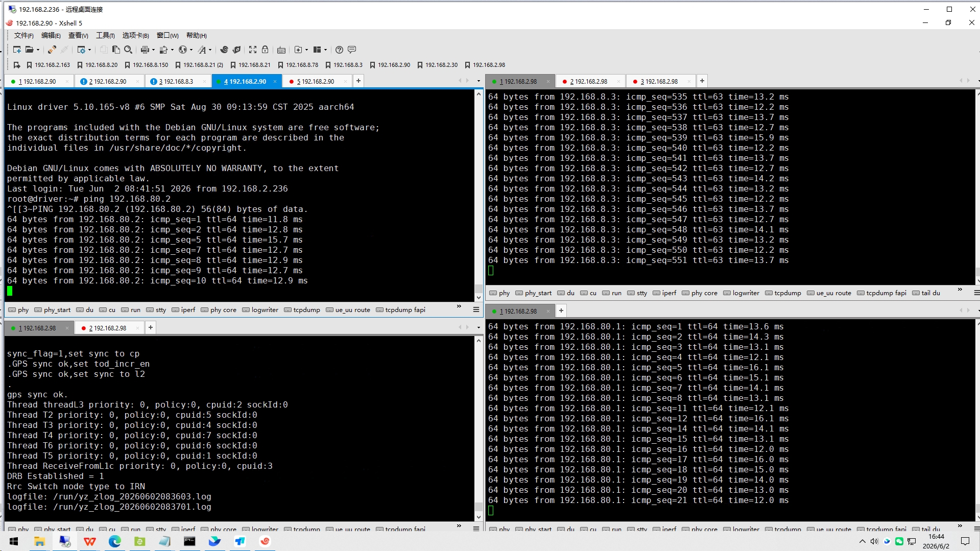This screenshot has height=551, width=980.
Task: Click the Font letter A icon
Action: tap(202, 50)
